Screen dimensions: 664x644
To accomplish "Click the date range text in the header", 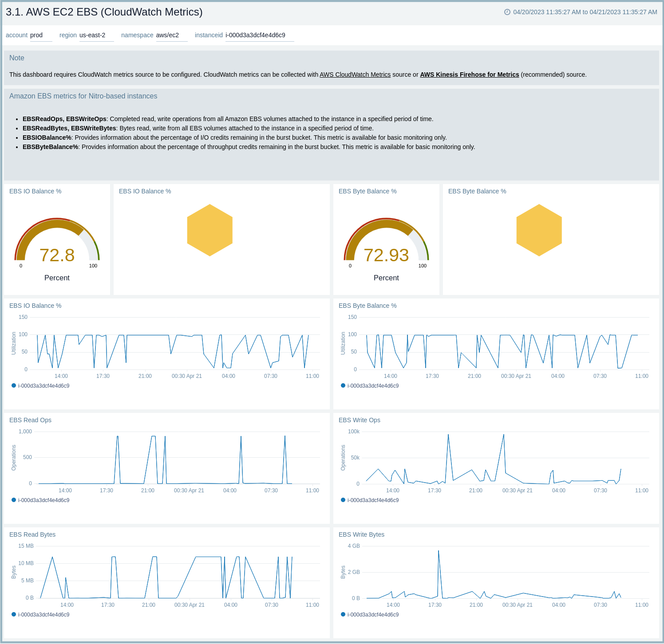I will click(585, 12).
